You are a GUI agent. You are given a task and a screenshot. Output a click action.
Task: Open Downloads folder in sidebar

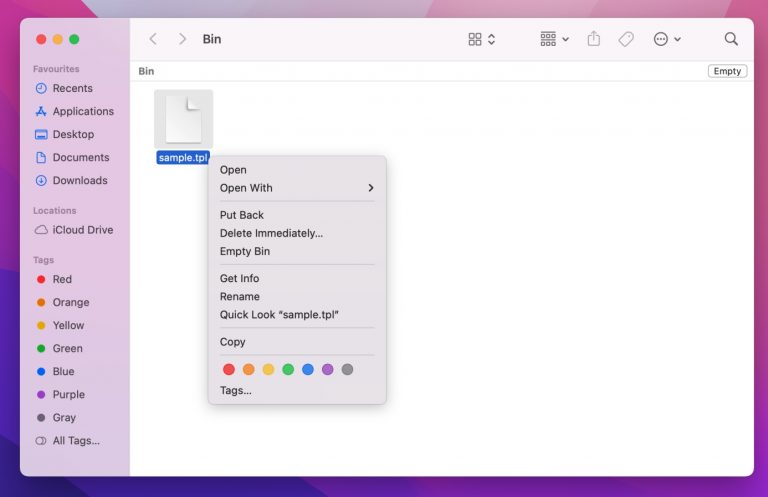[x=79, y=180]
